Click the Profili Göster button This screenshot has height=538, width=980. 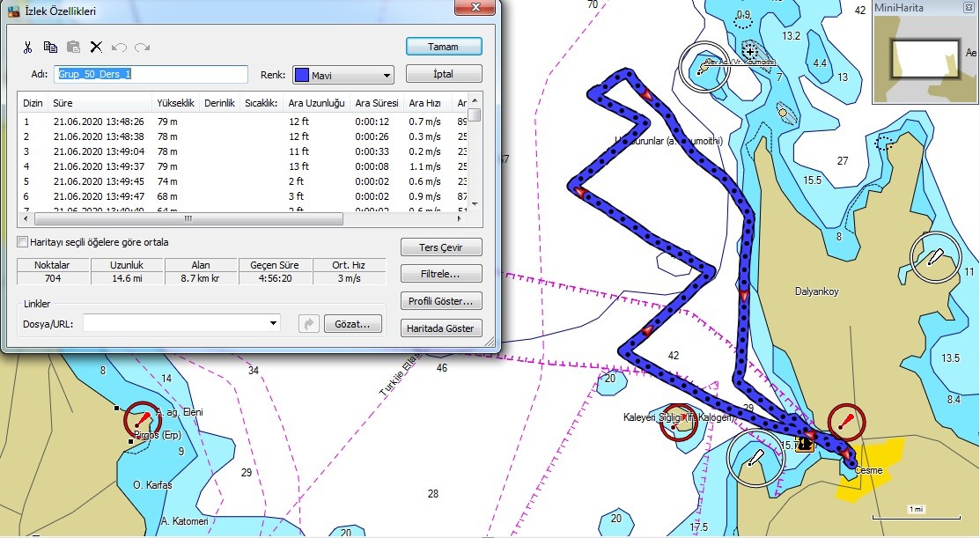441,301
